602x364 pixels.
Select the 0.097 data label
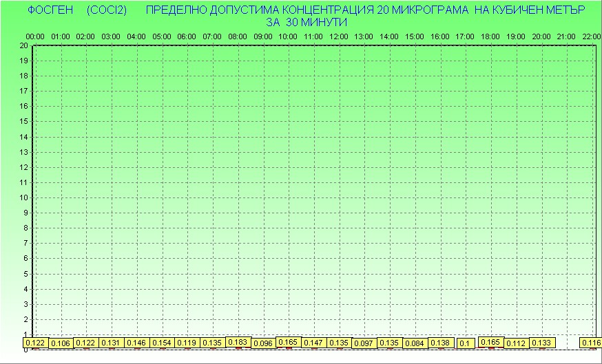(364, 343)
